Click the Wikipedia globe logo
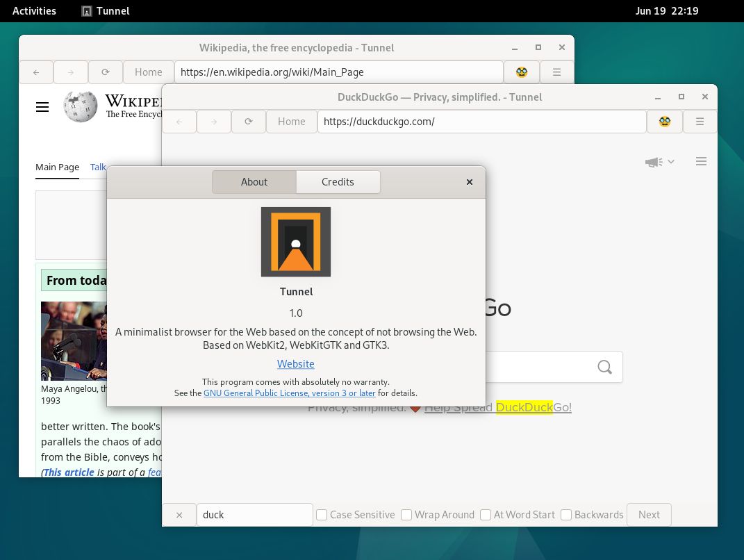Viewport: 744px width, 560px height. [x=81, y=106]
